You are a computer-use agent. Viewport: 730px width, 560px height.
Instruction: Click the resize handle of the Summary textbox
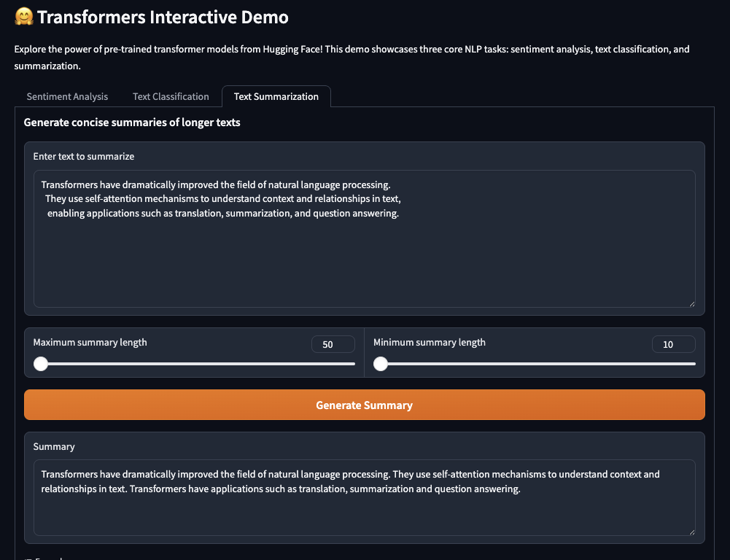[x=692, y=532]
